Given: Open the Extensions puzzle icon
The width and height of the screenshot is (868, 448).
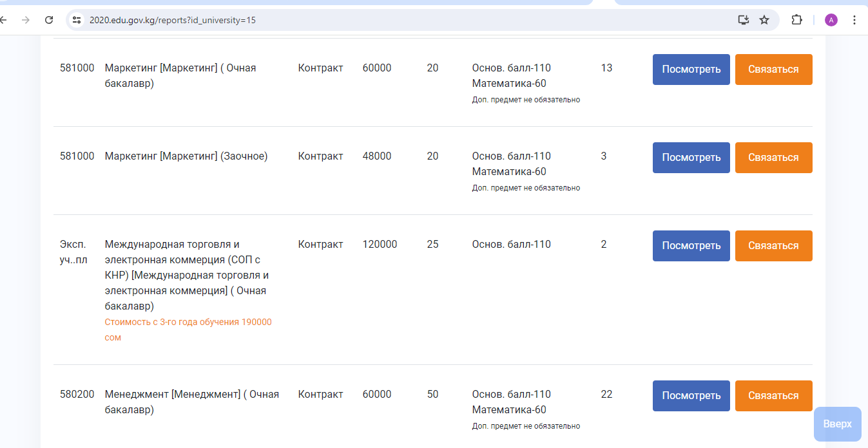Looking at the screenshot, I should [x=797, y=20].
